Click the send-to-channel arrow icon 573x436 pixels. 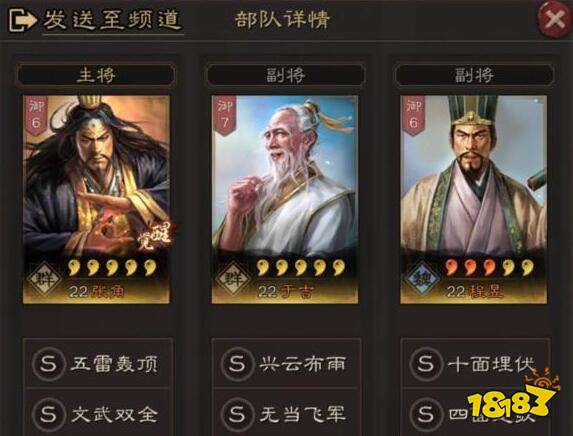click(x=22, y=20)
